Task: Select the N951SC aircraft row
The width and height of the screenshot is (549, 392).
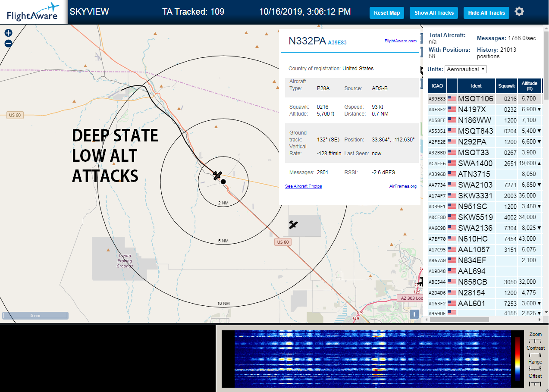Action: pyautogui.click(x=485, y=207)
